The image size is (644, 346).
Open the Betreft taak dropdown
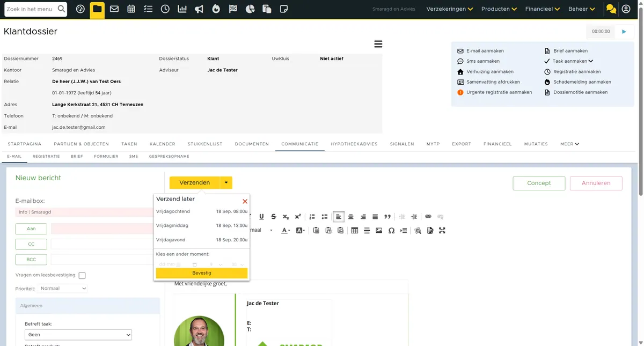point(78,335)
